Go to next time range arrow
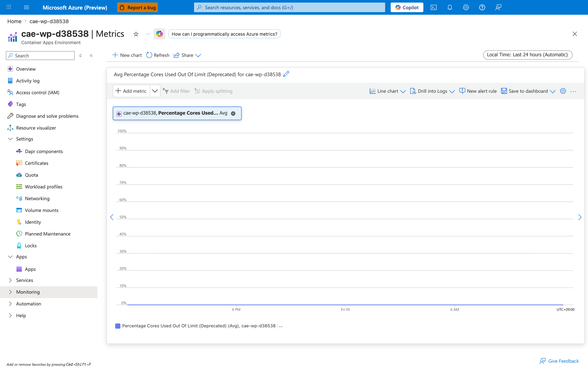588x368 pixels. 580,217
